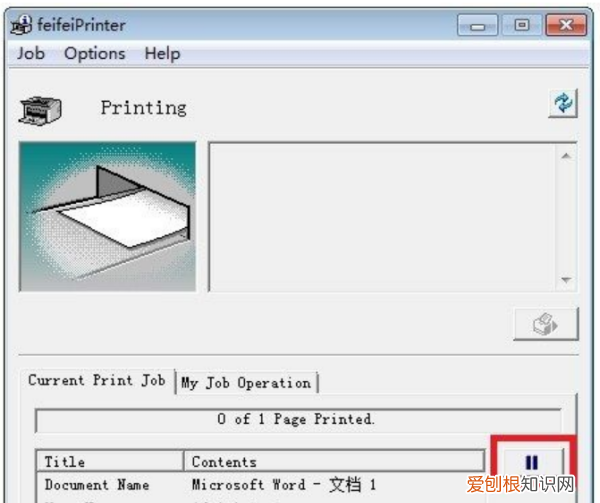Click the feifeiPrinter title bar icon
This screenshot has width=600, height=503.
(21, 25)
